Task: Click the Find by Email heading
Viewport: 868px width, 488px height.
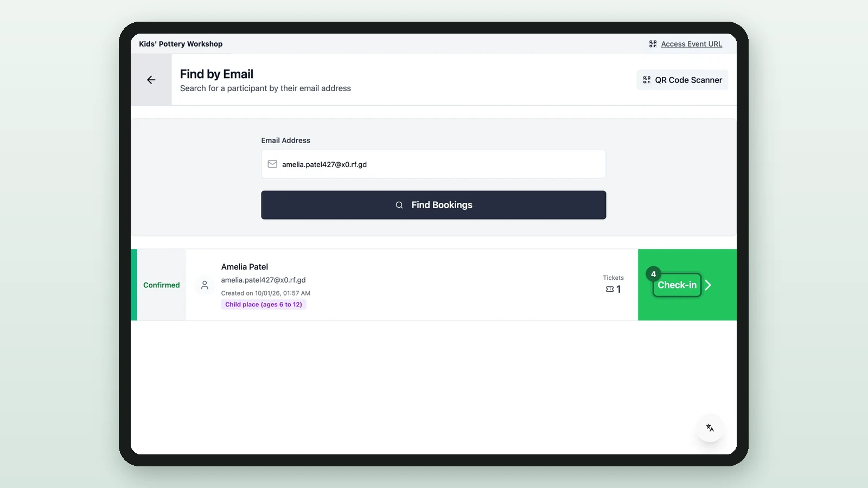Action: point(216,74)
